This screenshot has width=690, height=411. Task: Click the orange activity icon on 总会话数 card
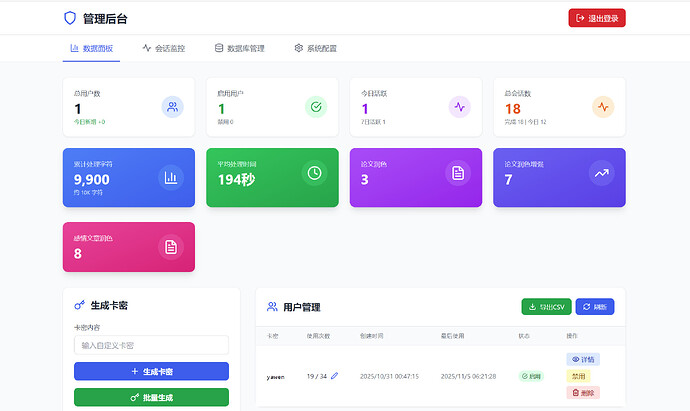point(603,107)
